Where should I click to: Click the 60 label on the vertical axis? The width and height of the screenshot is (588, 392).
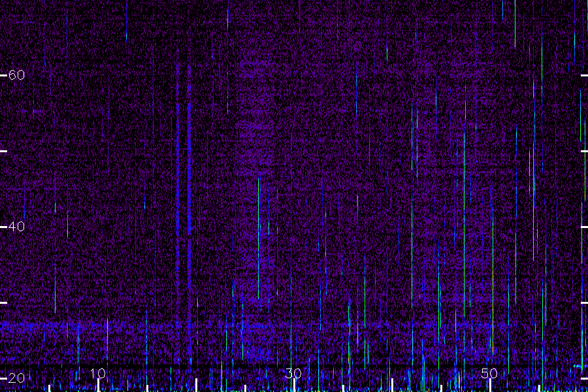pos(16,75)
